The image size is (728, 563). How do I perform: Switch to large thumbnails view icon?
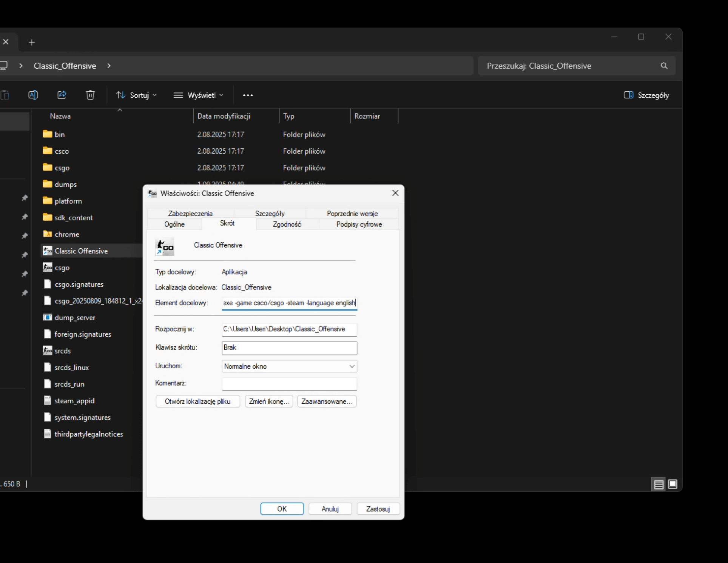point(672,484)
